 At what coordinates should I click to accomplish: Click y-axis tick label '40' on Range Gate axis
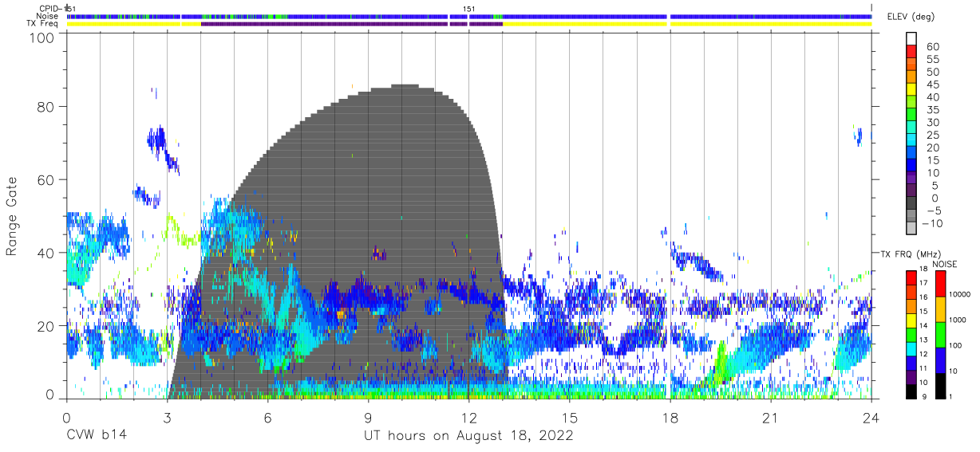coord(45,253)
